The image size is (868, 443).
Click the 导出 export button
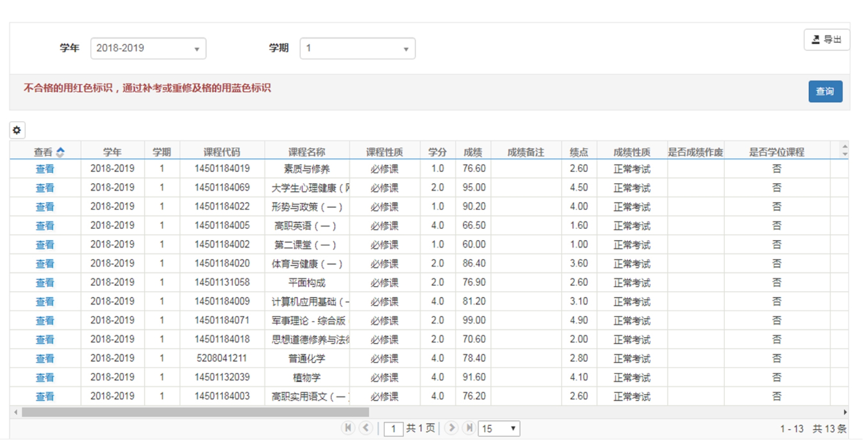(x=826, y=40)
